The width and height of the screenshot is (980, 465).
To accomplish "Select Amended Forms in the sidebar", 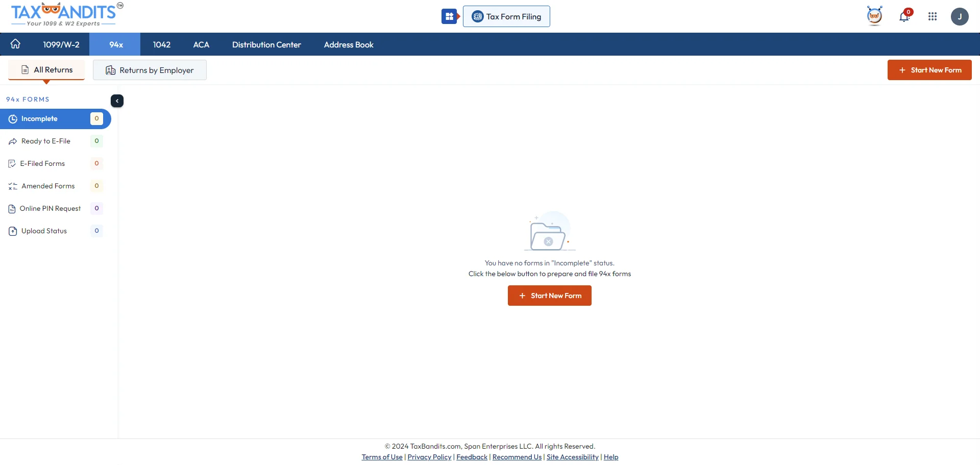I will pyautogui.click(x=48, y=186).
